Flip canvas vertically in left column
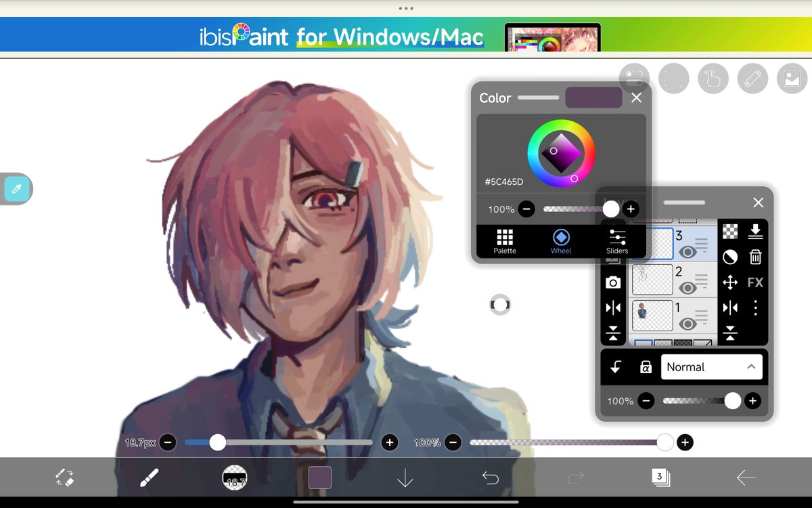 coord(613,333)
